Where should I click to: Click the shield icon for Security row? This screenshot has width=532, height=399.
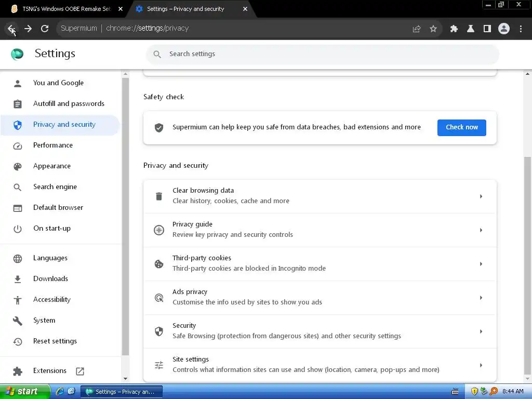click(159, 331)
